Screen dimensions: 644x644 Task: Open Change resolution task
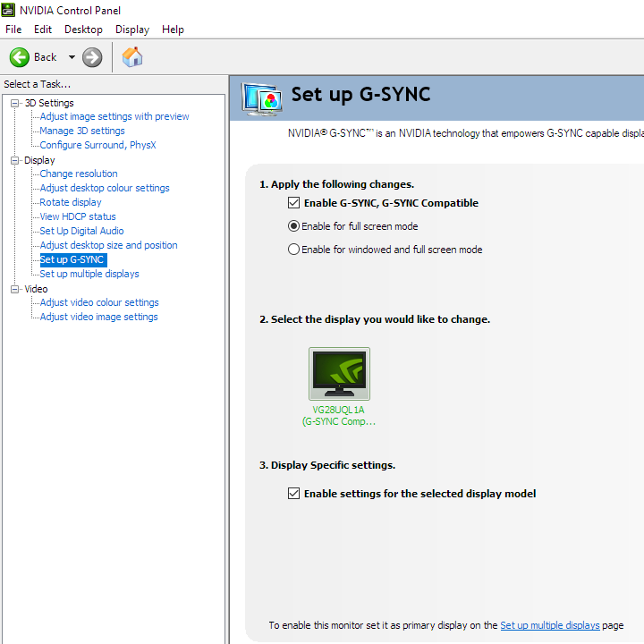[x=79, y=174]
